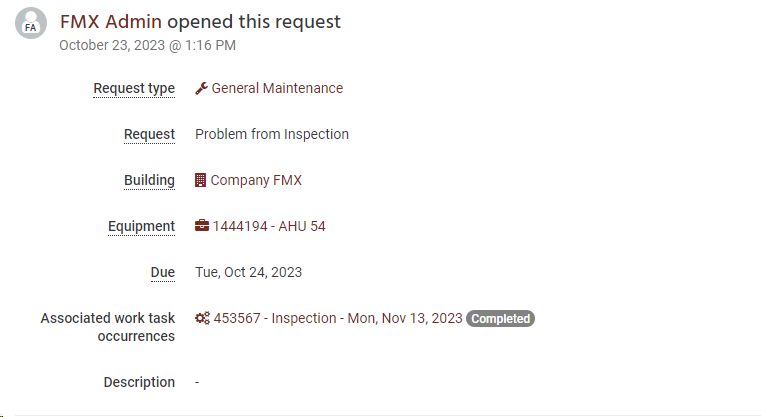Screen dimensions: 761x417
Task: Open the General Maintenance request type link
Action: click(x=277, y=88)
